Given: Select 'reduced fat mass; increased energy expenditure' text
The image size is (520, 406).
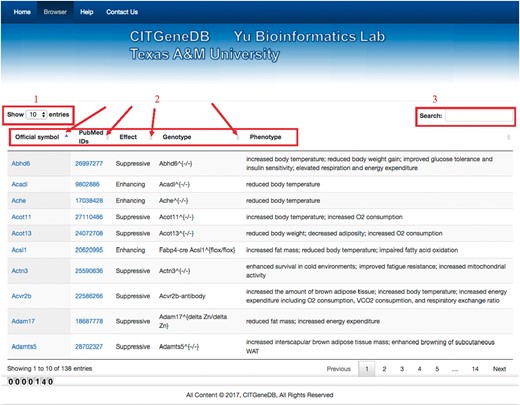Looking at the screenshot, I should 313,321.
